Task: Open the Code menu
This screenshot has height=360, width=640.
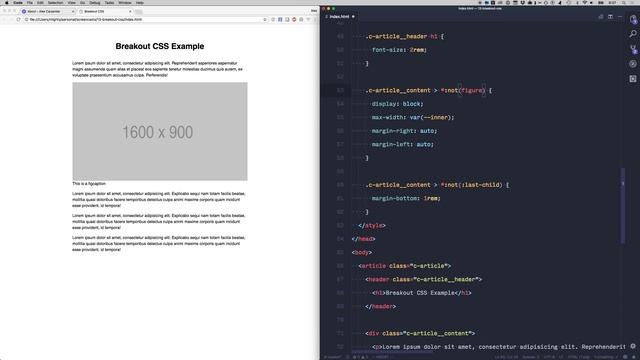Action: tap(18, 2)
